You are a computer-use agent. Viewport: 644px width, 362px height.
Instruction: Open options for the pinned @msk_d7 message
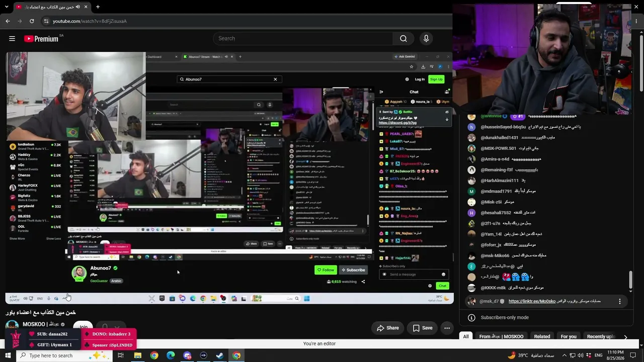619,301
